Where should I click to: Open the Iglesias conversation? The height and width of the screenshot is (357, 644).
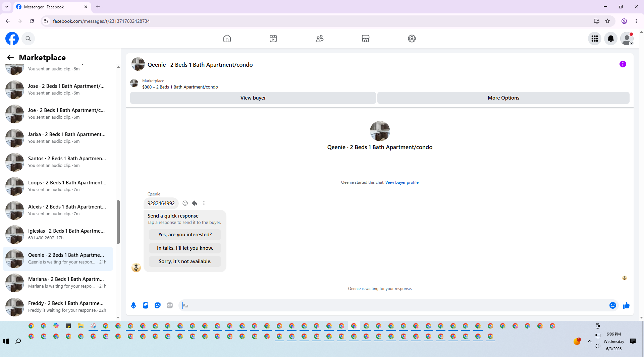point(58,235)
